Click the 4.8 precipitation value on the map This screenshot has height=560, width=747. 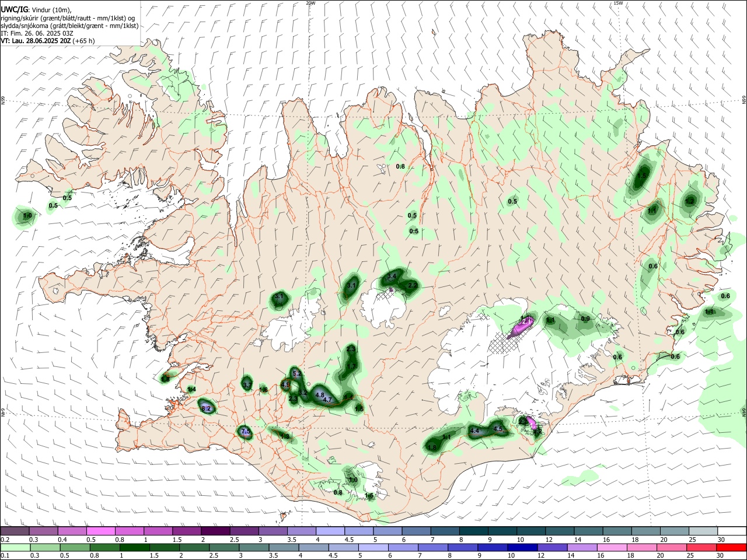(x=320, y=395)
